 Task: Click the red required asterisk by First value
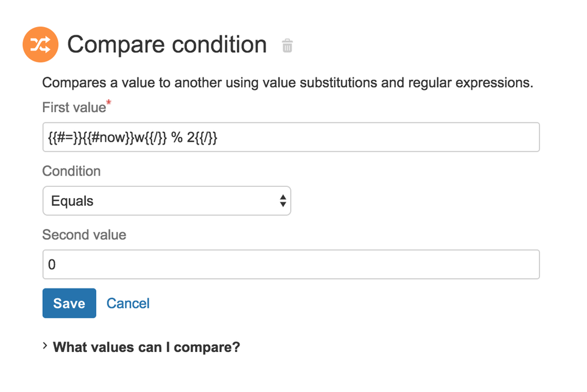click(x=109, y=102)
